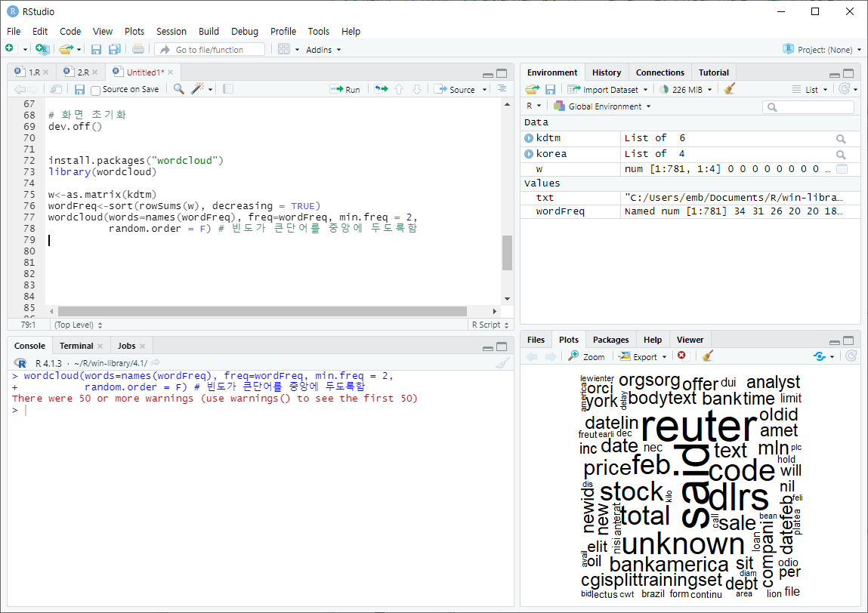The width and height of the screenshot is (868, 613).
Task: Toggle Source on Save checkbox
Action: [95, 90]
